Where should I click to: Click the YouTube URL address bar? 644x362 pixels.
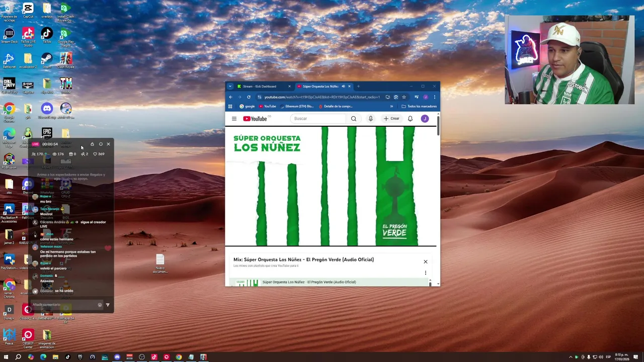(322, 97)
